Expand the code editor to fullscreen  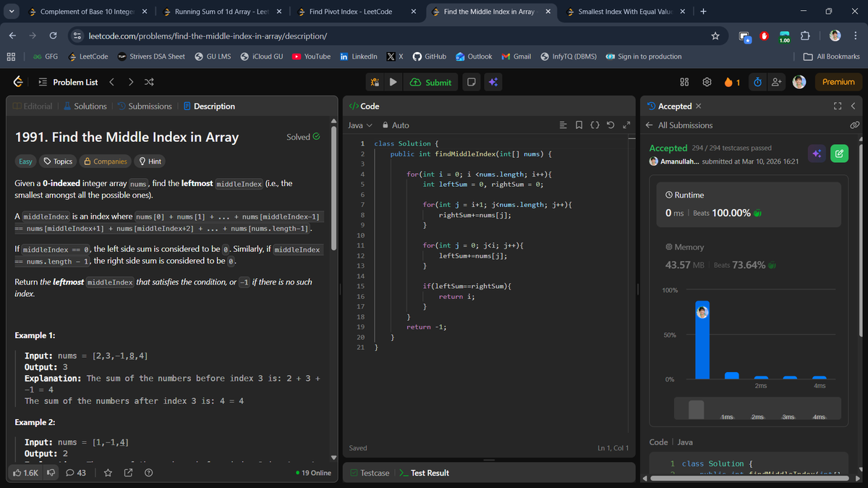click(626, 125)
